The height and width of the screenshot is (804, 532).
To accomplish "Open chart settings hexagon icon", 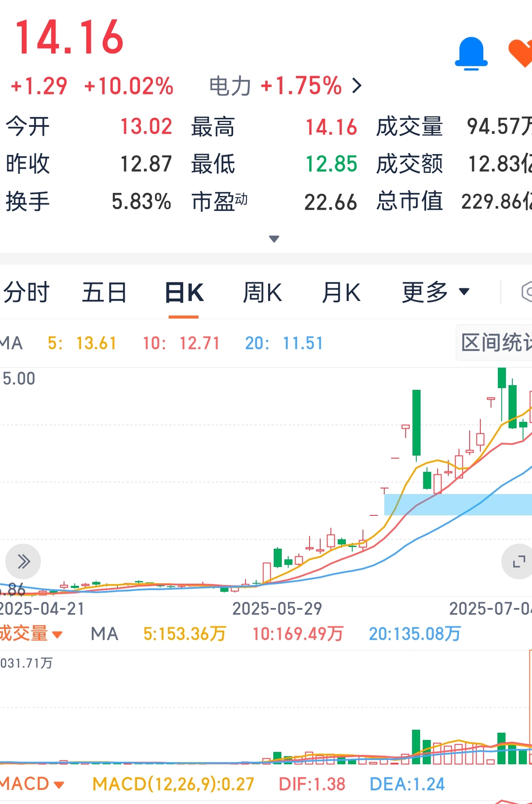I will pyautogui.click(x=527, y=292).
